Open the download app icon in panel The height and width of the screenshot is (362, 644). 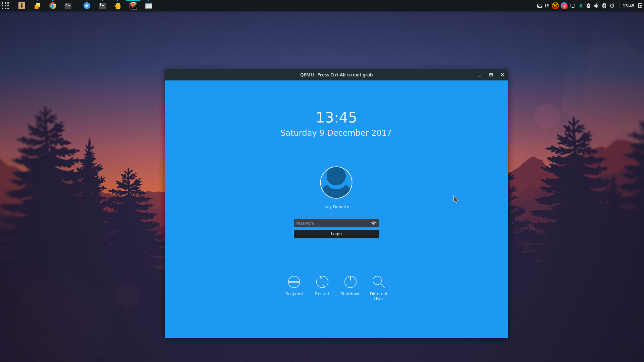[22, 6]
